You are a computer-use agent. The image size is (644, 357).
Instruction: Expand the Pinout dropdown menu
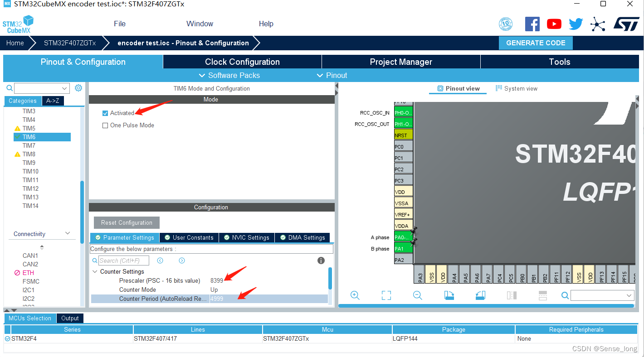tap(332, 75)
